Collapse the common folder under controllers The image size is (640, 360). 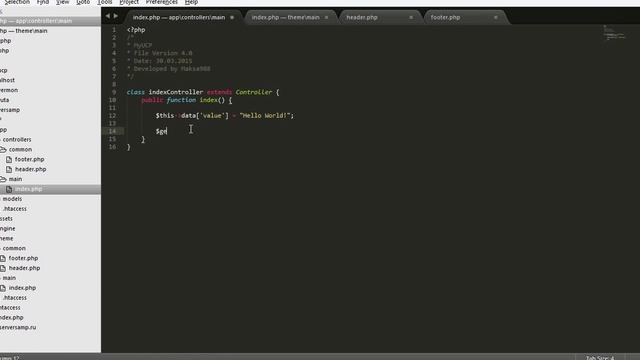(3, 150)
